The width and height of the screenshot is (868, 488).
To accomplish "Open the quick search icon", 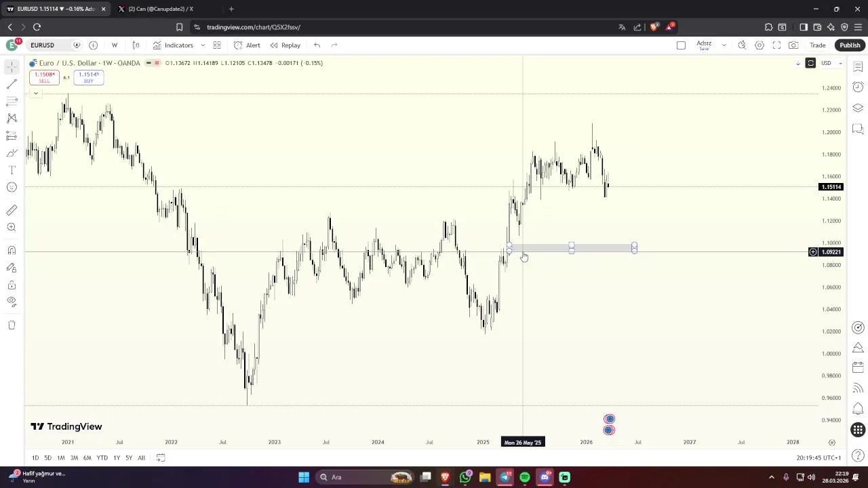I will tap(742, 45).
